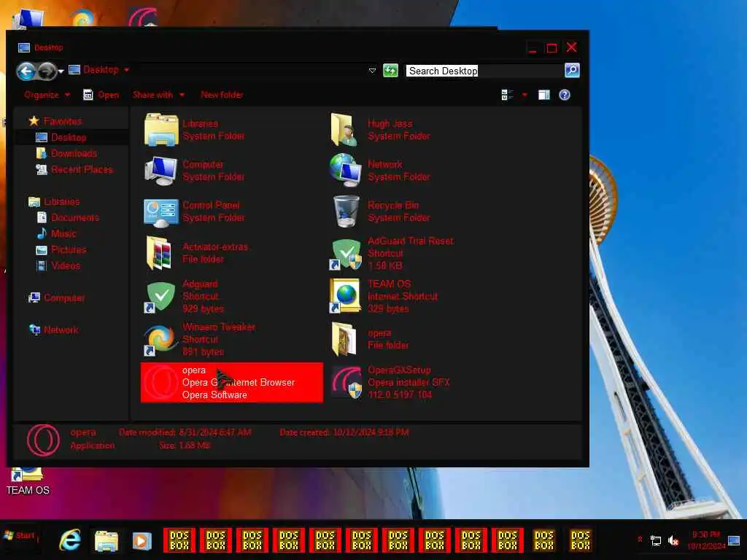747x560 pixels.
Task: Select the Hugh Jass user folder icon
Action: tap(344, 130)
